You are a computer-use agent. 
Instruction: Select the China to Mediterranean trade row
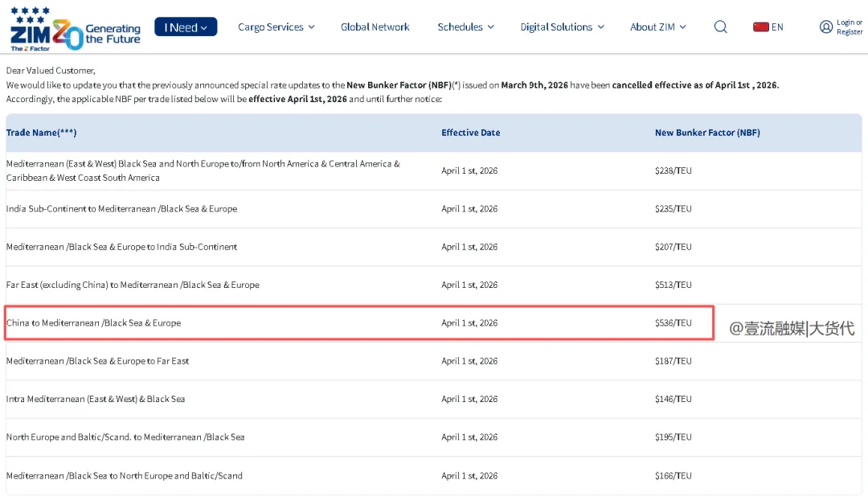pyautogui.click(x=93, y=323)
